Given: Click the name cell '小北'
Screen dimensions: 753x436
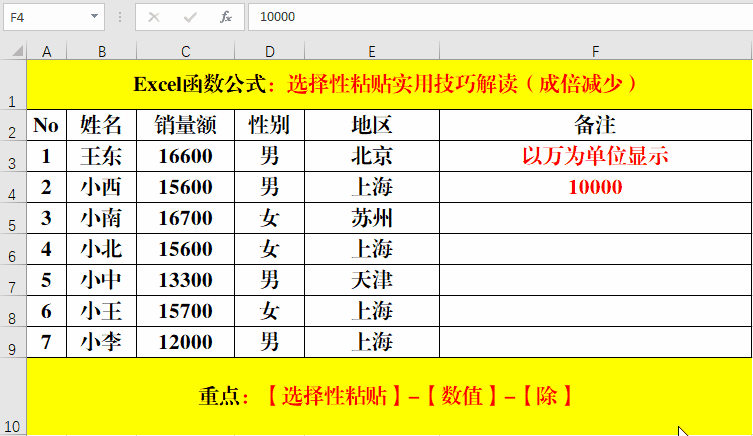Looking at the screenshot, I should point(101,249).
